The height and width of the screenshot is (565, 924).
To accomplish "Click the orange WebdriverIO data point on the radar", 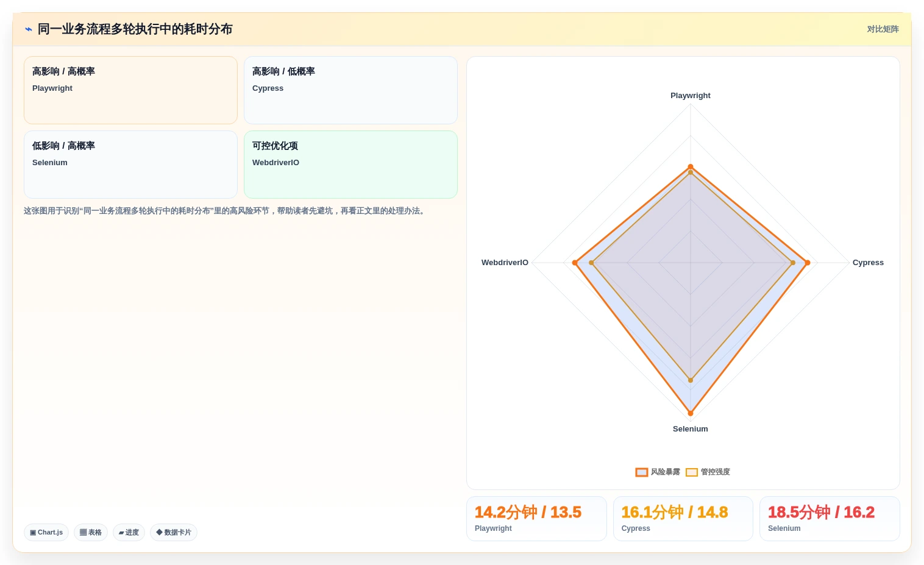I will pos(575,263).
